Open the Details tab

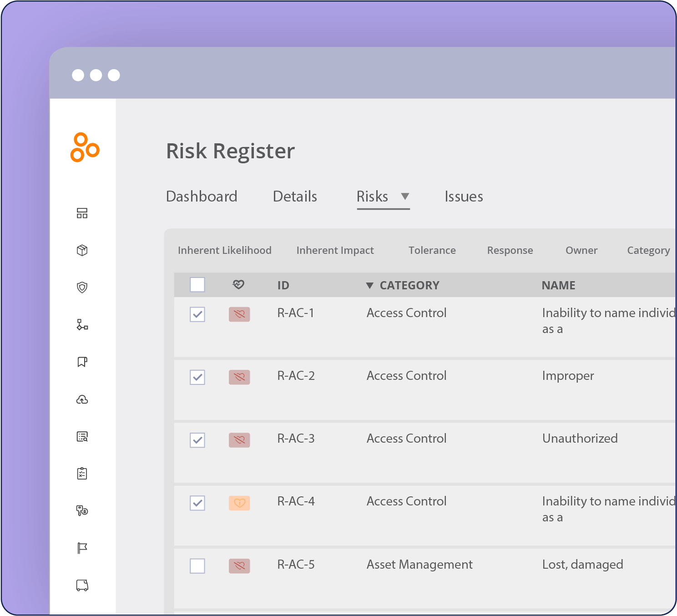295,197
